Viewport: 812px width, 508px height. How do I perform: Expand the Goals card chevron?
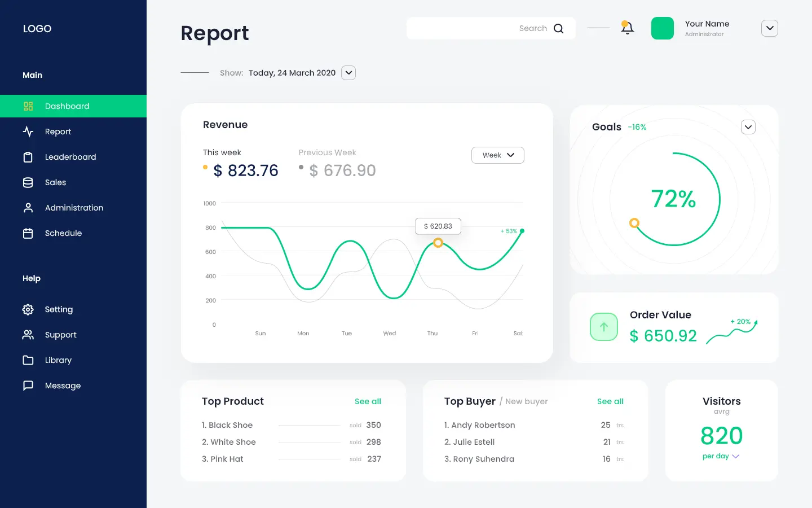point(748,127)
